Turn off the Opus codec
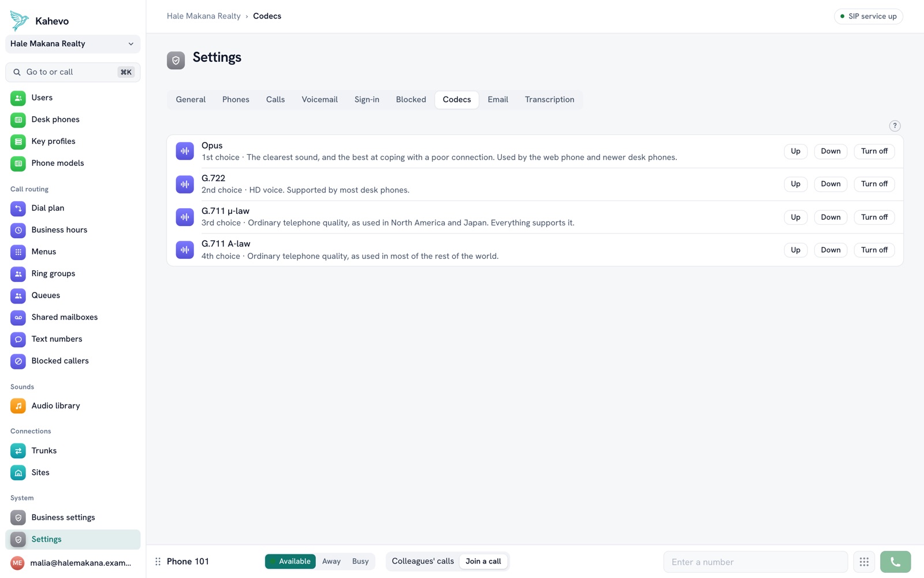Image resolution: width=924 pixels, height=578 pixels. (x=874, y=151)
